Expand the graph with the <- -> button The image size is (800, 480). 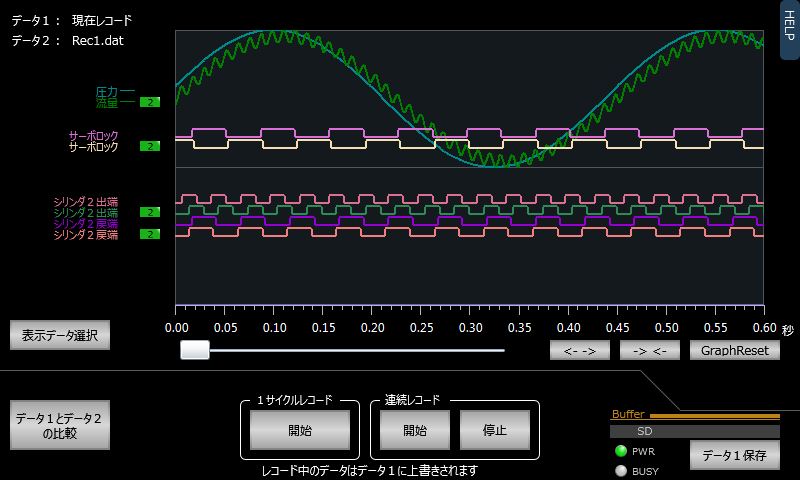(x=579, y=350)
